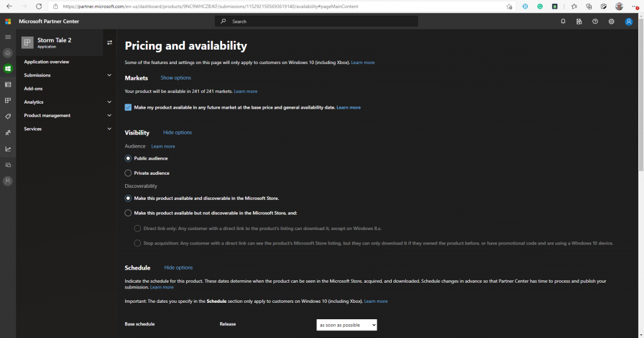Uncheck the future market availability checkbox
This screenshot has width=644, height=338.
[x=128, y=107]
